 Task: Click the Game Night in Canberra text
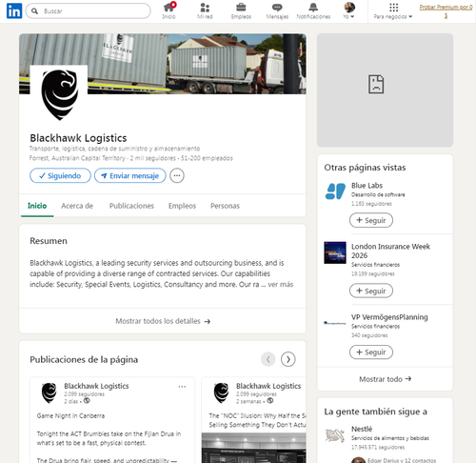[70, 415]
